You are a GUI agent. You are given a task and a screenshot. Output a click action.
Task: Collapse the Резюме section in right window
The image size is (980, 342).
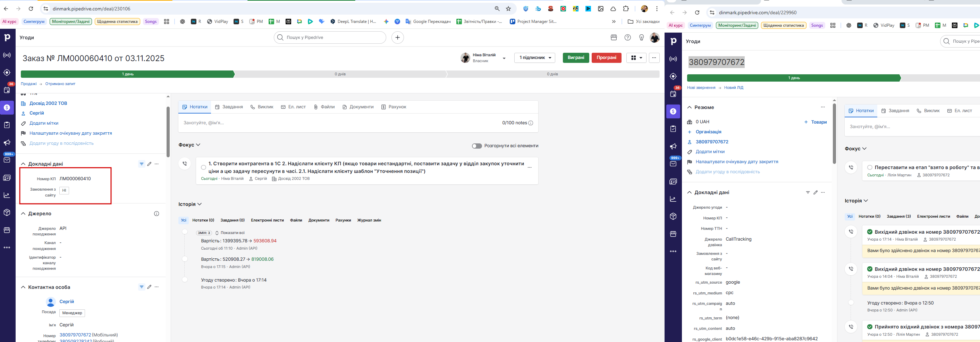coord(689,107)
